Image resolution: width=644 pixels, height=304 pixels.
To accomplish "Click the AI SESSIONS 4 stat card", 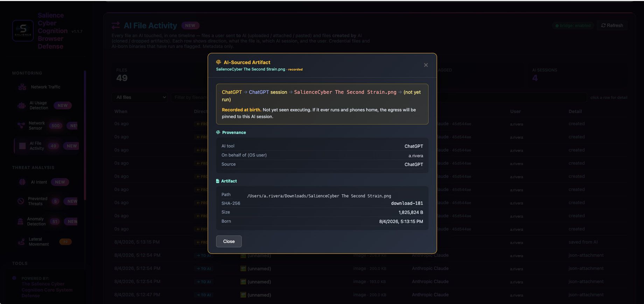I will tap(577, 75).
